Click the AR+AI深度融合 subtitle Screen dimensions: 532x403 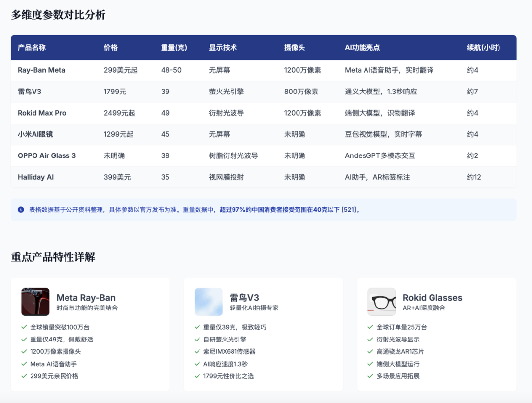pos(424,308)
